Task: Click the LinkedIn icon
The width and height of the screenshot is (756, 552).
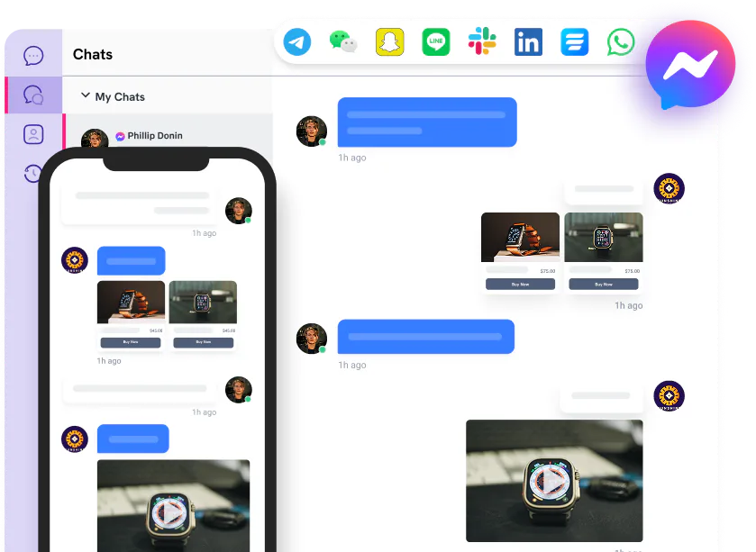Action: click(528, 42)
